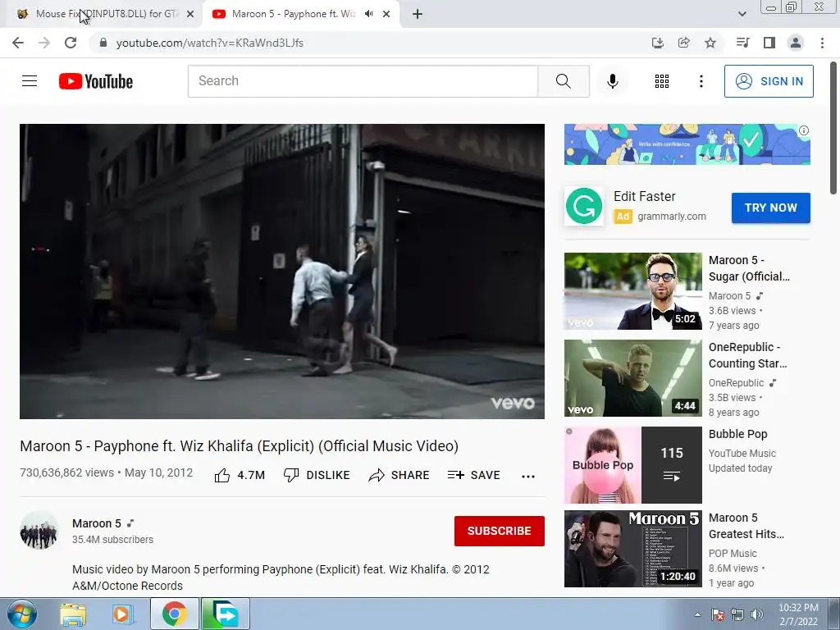Launch Windows Media Player from taskbar
The image size is (840, 630).
coord(123,614)
